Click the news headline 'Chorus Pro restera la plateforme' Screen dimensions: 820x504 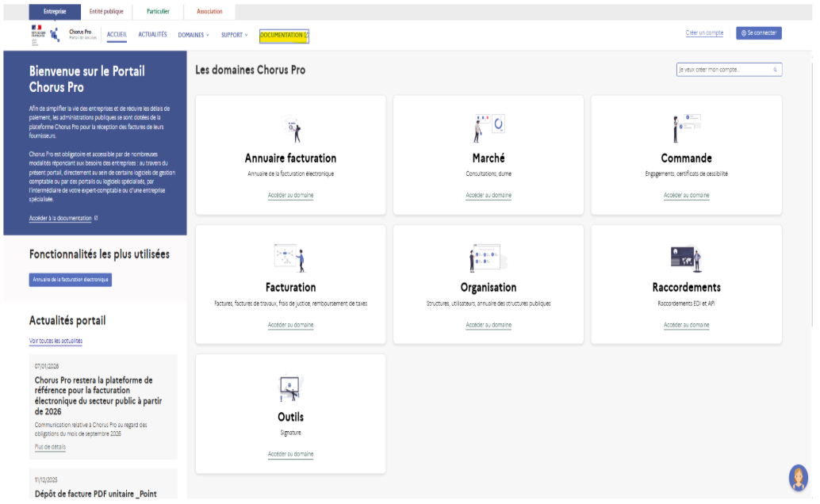98,395
